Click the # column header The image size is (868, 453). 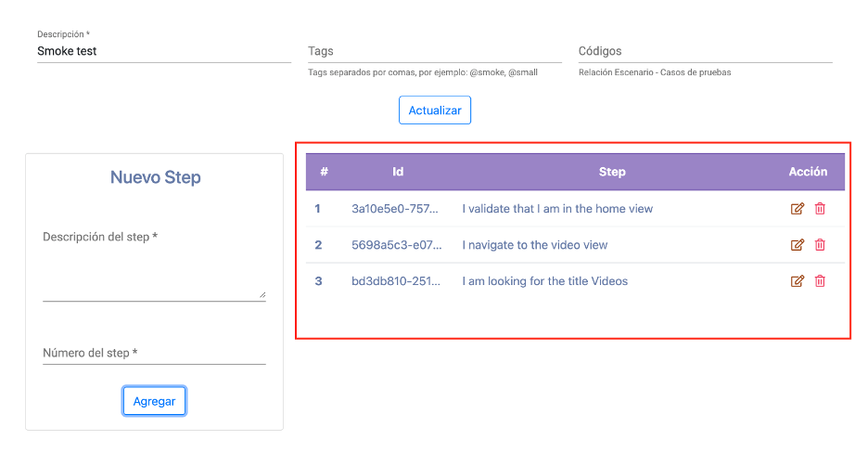(324, 172)
